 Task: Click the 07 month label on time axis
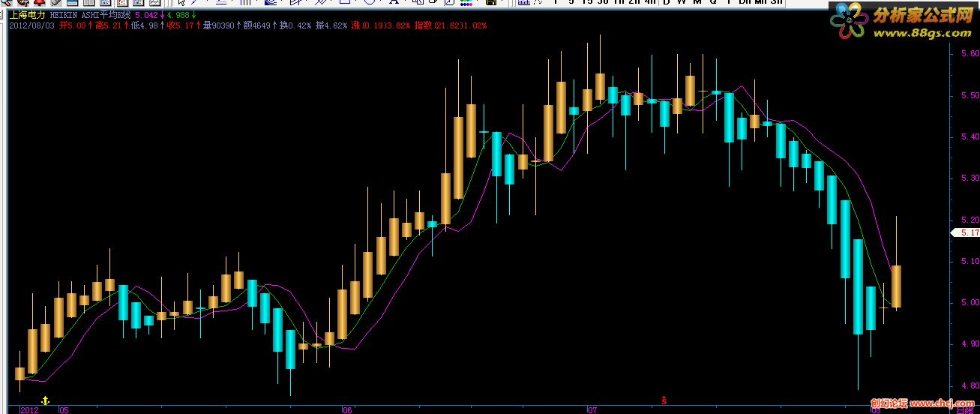592,410
